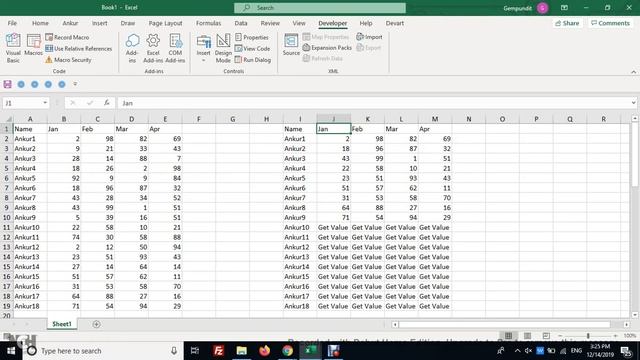Image resolution: width=640 pixels, height=360 pixels.
Task: Open COM Add-ins
Action: [x=175, y=48]
